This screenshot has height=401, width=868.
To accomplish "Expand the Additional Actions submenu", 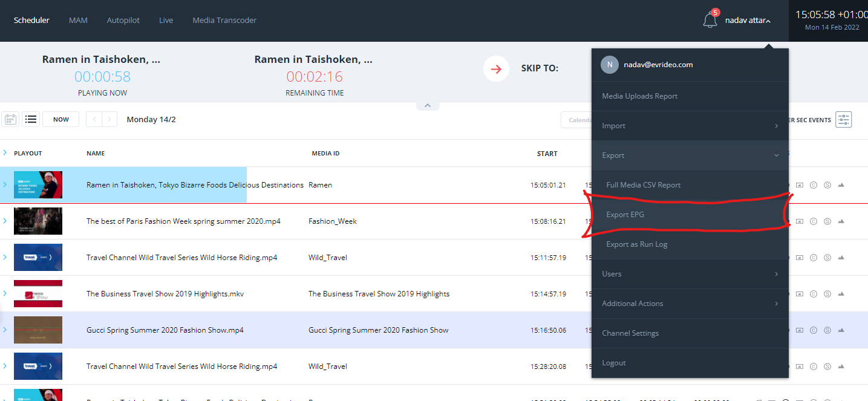I will [x=776, y=304].
